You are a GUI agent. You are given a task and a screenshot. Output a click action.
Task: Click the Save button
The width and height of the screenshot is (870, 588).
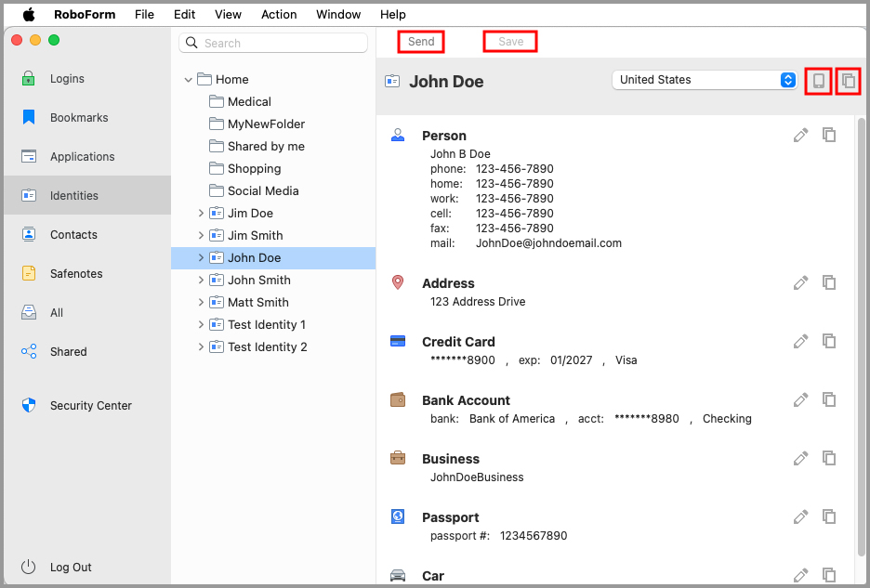(510, 42)
